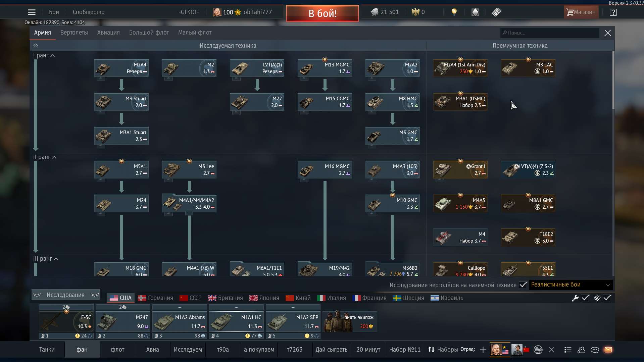644x362 pixels.
Task: Open the items inventory diamond icon
Action: tap(475, 12)
